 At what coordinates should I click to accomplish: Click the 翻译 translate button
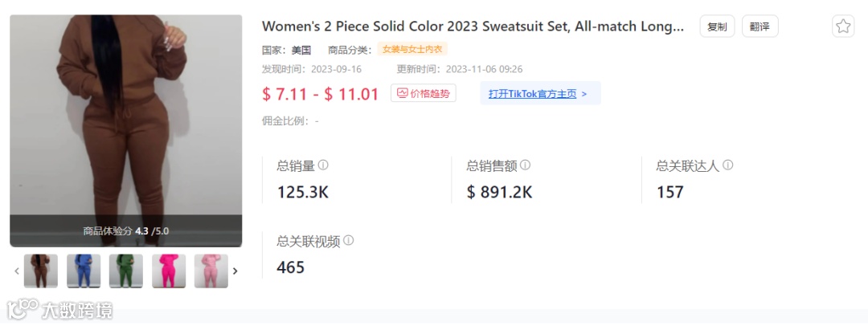pos(760,26)
